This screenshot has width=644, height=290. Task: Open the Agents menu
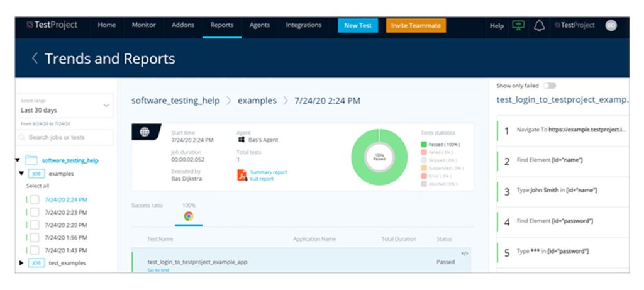(260, 25)
